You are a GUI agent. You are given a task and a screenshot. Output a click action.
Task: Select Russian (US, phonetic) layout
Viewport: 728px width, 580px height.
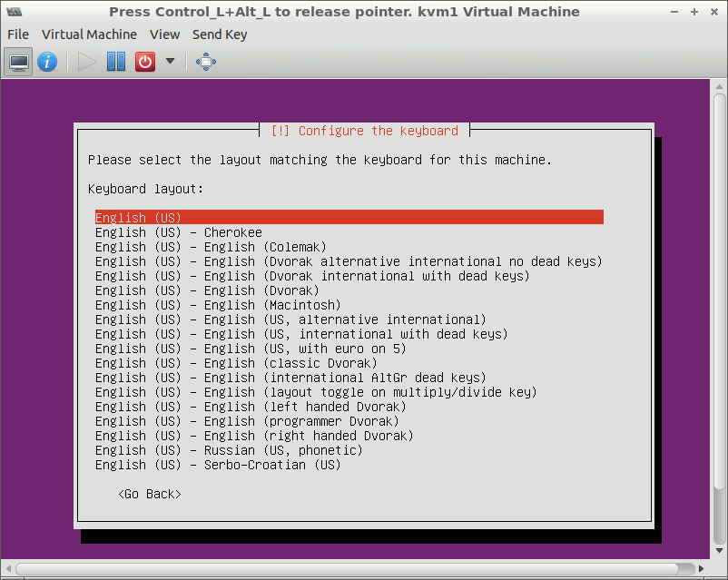pyautogui.click(x=229, y=450)
